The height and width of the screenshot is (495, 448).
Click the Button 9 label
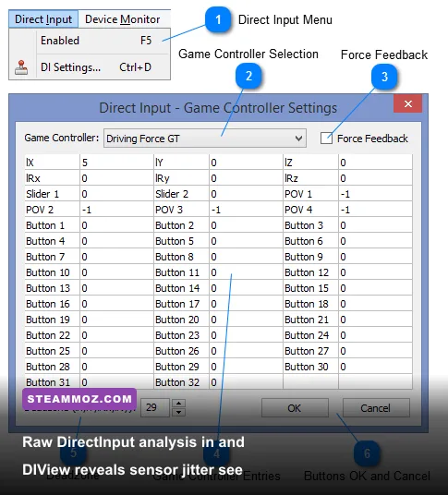pos(310,257)
